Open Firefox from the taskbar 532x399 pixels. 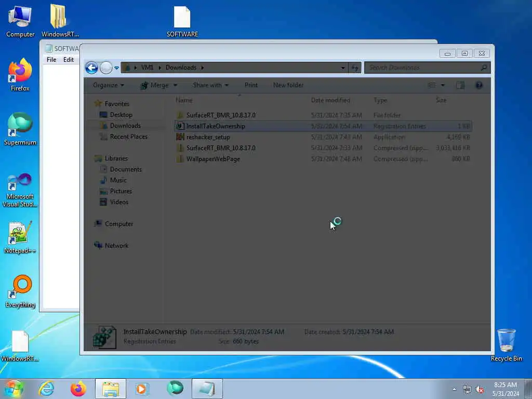coord(78,389)
